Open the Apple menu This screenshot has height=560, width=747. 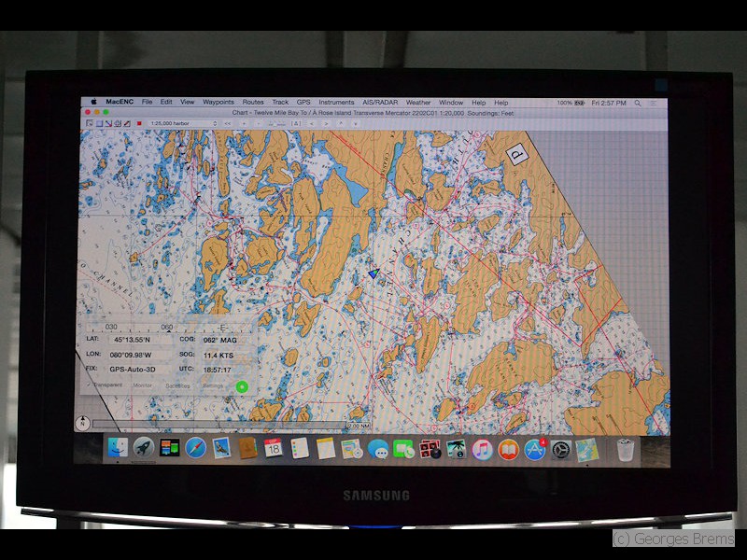pos(94,102)
